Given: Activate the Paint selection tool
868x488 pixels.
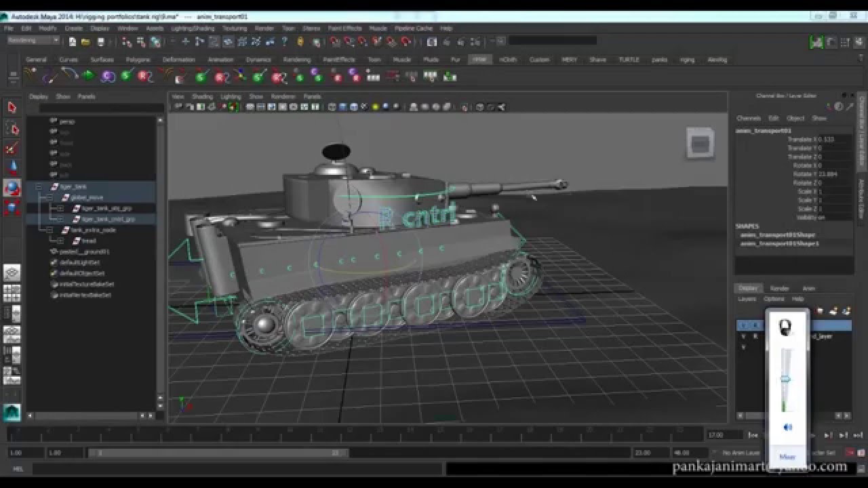Looking at the screenshot, I should 12,148.
